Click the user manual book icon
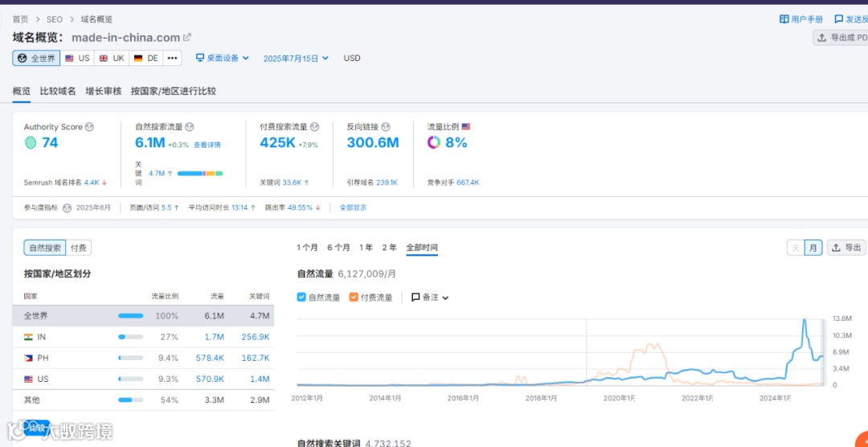This screenshot has width=868, height=447. [784, 18]
